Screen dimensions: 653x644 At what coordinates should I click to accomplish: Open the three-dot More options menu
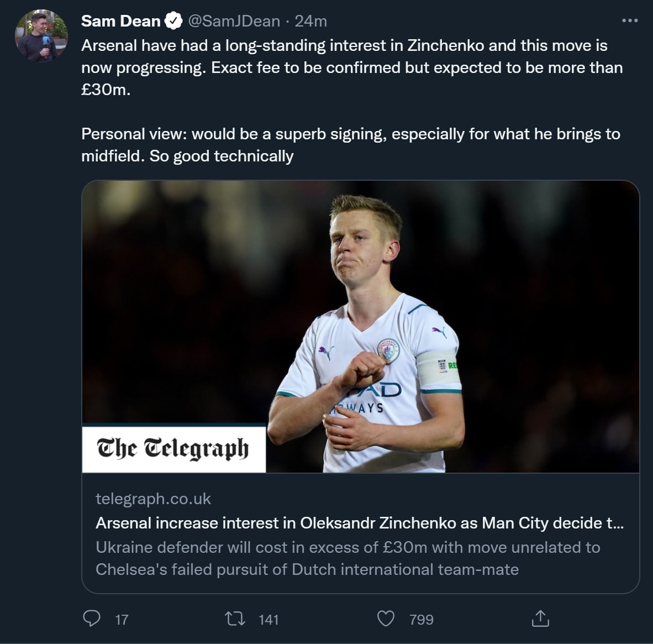coord(629,21)
